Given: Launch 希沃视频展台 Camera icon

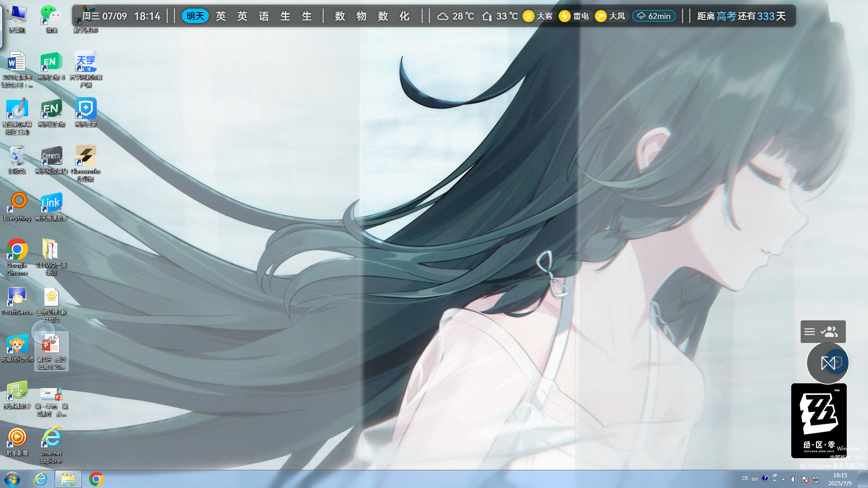Looking at the screenshot, I should point(52,160).
